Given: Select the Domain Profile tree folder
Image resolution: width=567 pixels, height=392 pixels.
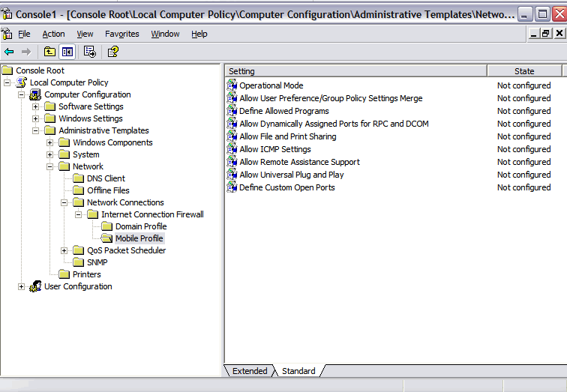Looking at the screenshot, I should (140, 226).
